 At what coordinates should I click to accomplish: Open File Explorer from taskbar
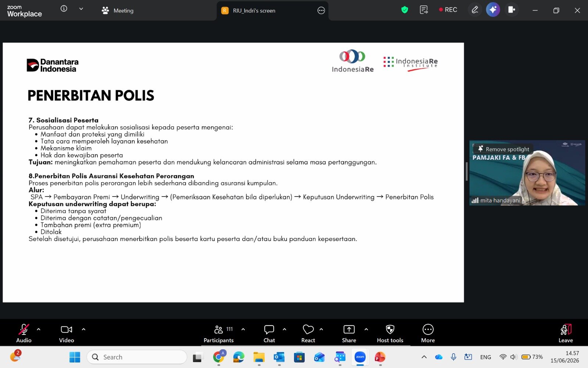pyautogui.click(x=259, y=357)
